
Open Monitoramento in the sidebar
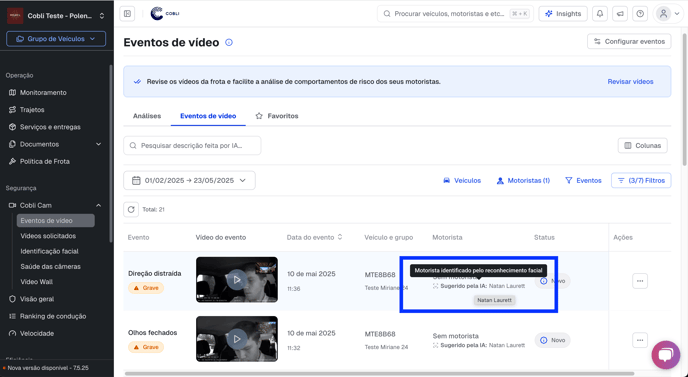pos(43,93)
